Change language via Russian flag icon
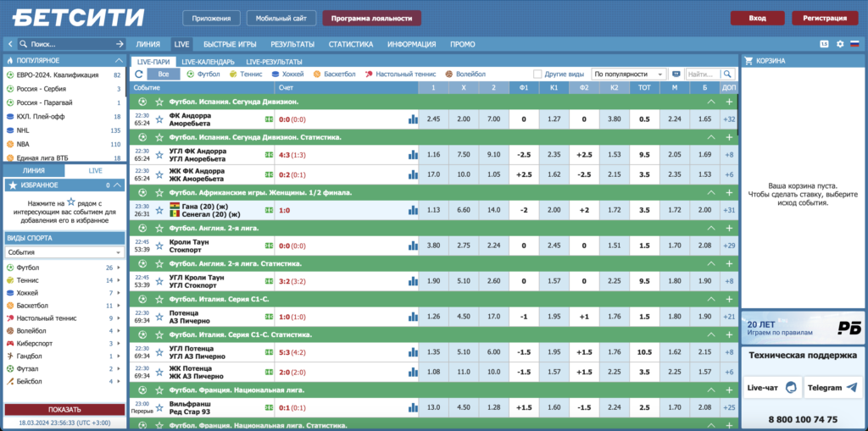Image resolution: width=868 pixels, height=431 pixels. tap(854, 44)
